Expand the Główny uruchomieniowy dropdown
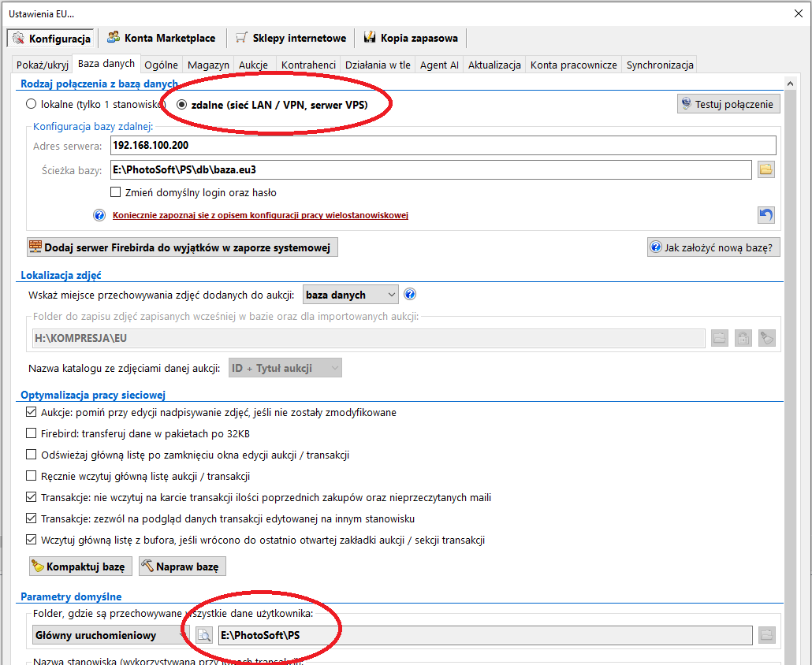 (x=110, y=635)
